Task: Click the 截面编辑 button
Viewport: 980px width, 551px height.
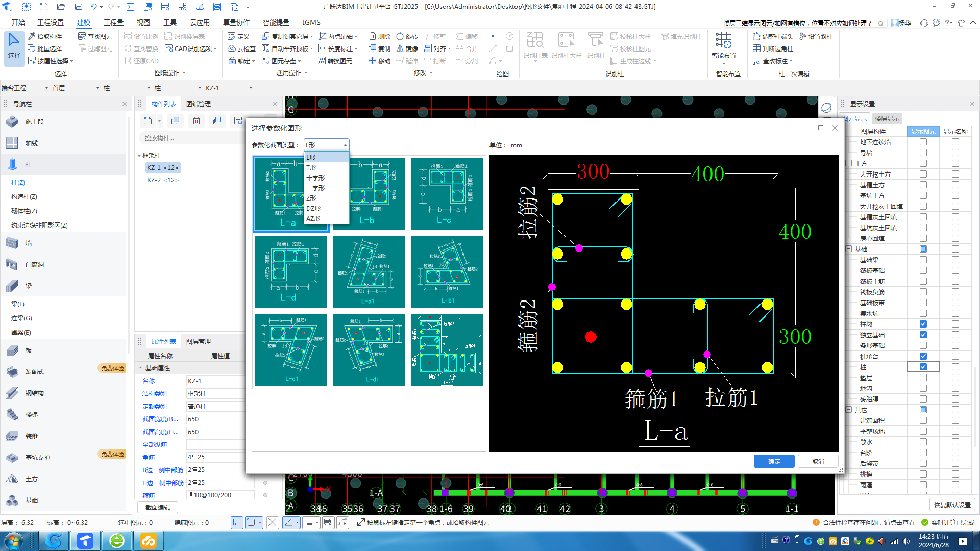Action: (x=158, y=507)
